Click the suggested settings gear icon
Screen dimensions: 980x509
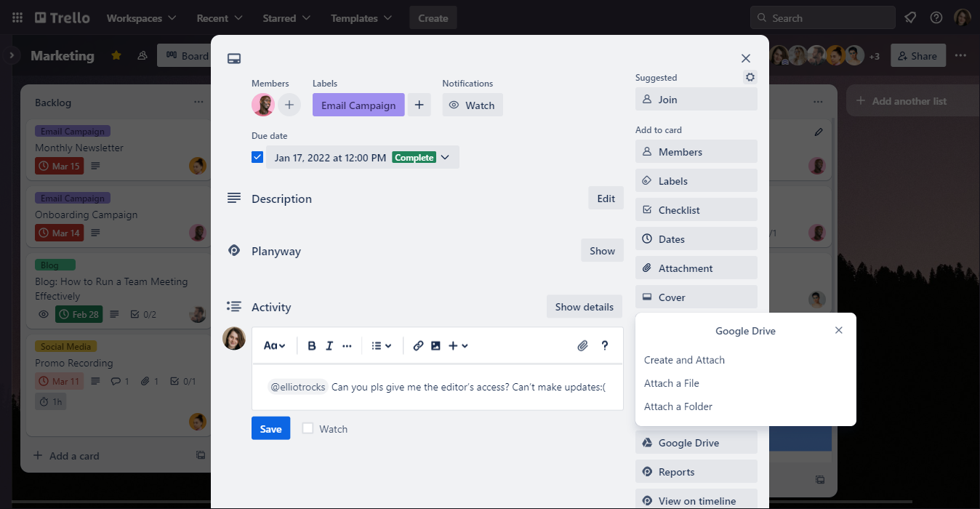coord(750,77)
